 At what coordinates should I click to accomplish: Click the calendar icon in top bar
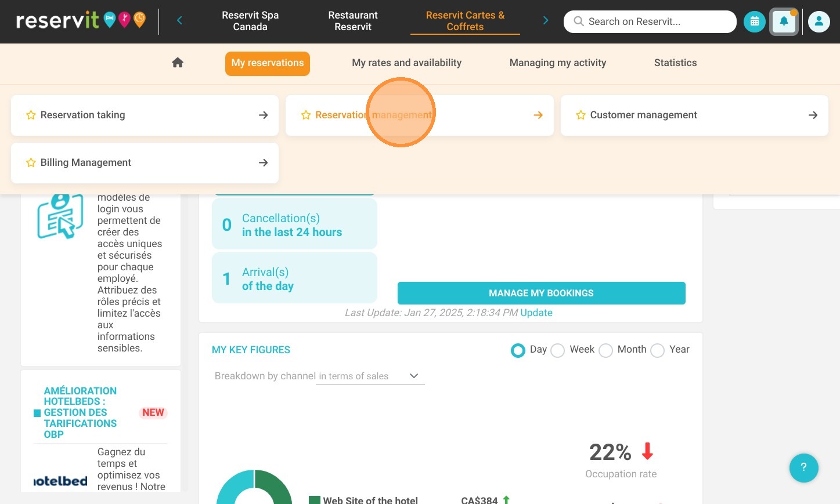pyautogui.click(x=754, y=21)
